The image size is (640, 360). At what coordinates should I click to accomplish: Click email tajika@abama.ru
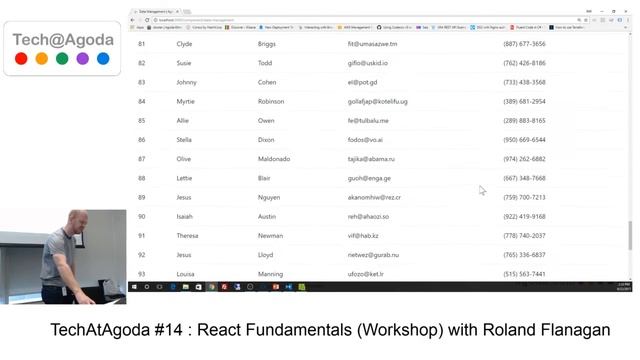coord(371,159)
